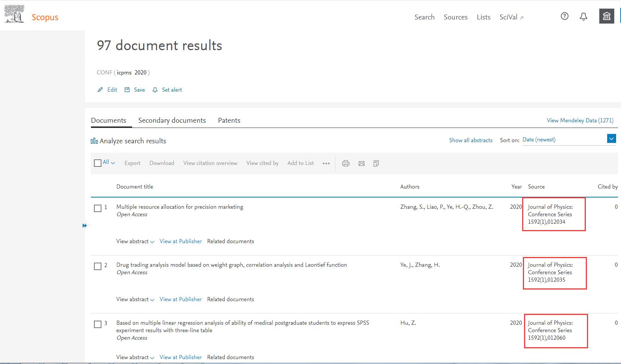Viewport: 621px width, 364px height.
Task: Switch to Secondary documents tab
Action: click(x=172, y=120)
